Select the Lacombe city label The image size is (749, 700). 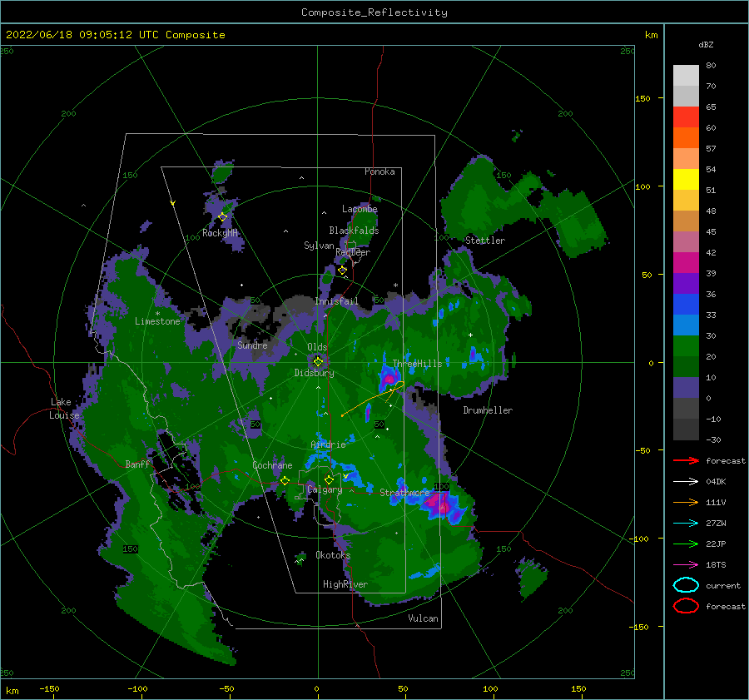click(360, 209)
